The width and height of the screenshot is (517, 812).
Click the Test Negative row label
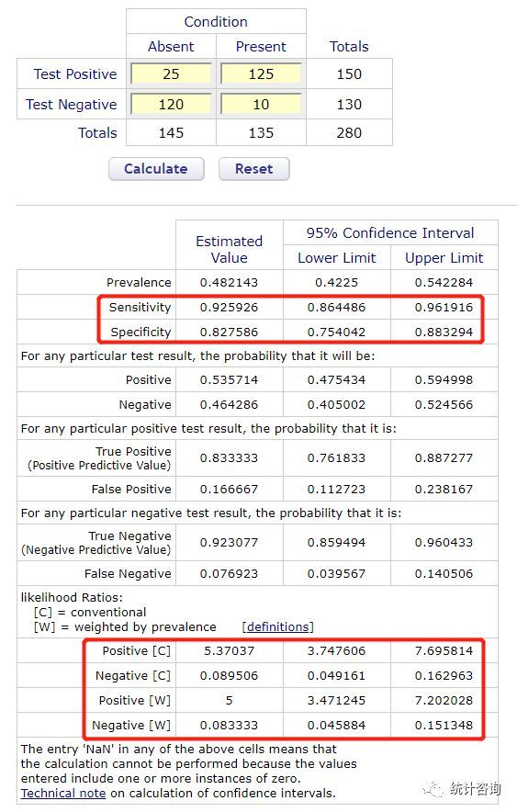[x=72, y=105]
